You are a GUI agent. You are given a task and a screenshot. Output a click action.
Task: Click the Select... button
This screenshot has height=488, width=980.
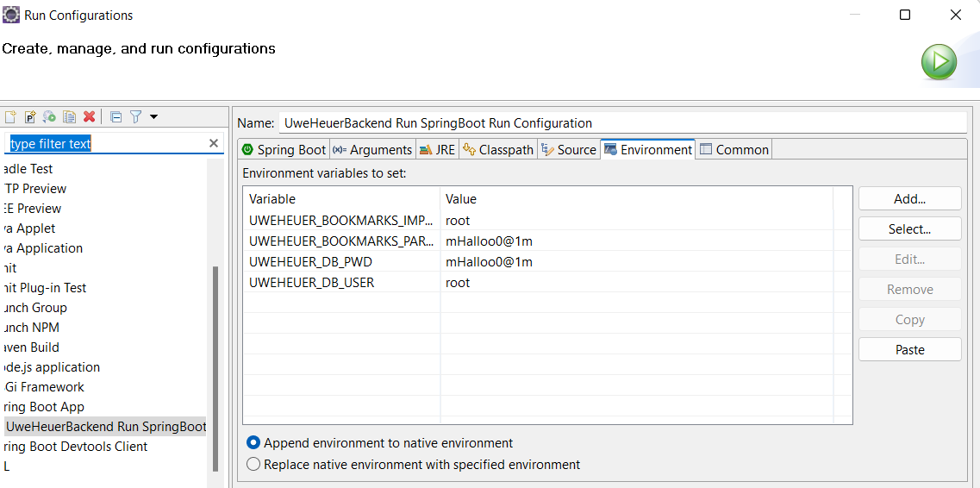coord(909,229)
